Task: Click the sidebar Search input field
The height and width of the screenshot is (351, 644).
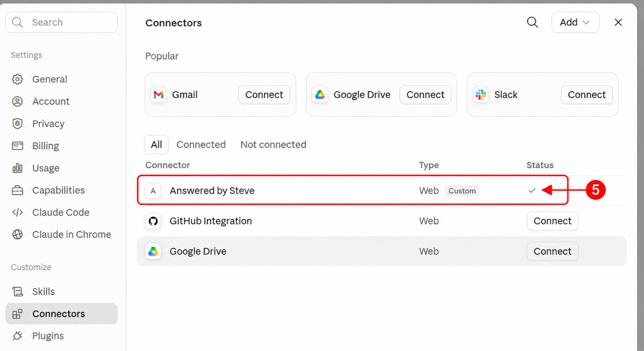Action: tap(61, 22)
